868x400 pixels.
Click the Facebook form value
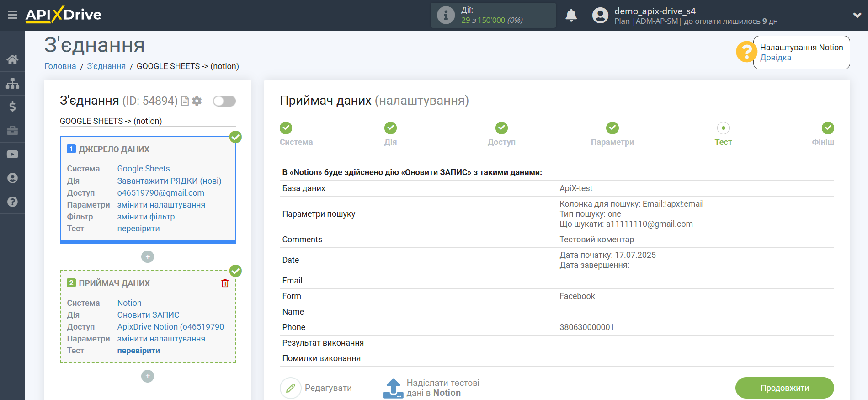[577, 296]
